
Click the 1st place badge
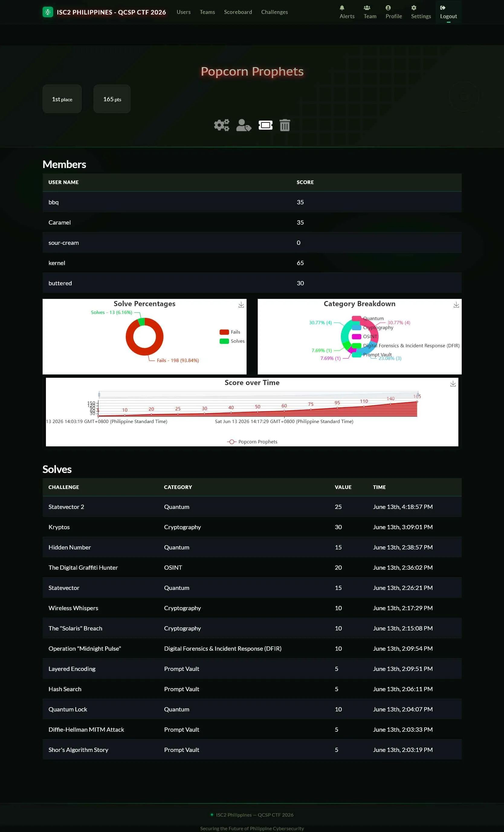(62, 99)
